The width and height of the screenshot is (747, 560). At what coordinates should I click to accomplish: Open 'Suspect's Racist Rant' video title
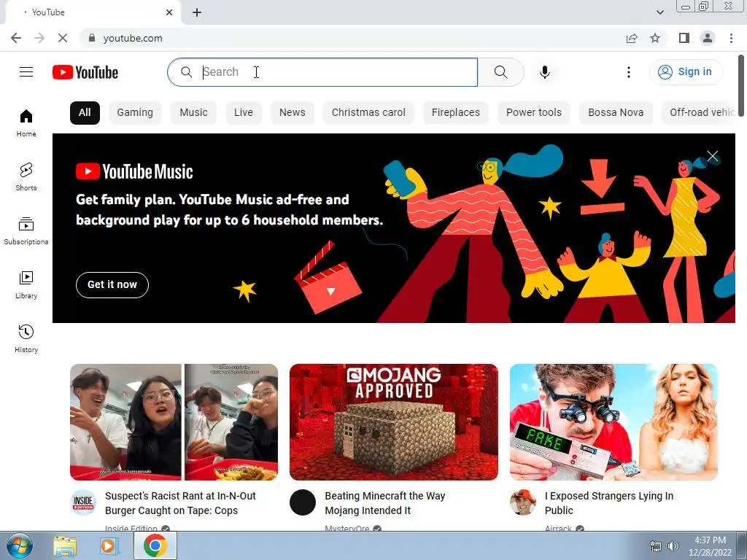click(181, 503)
